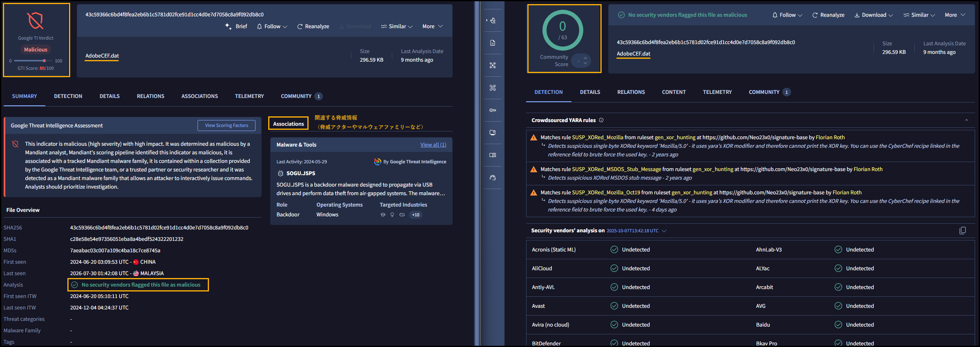Click the open book icon in the sidebar
Image resolution: width=980 pixels, height=347 pixels.
click(x=493, y=155)
